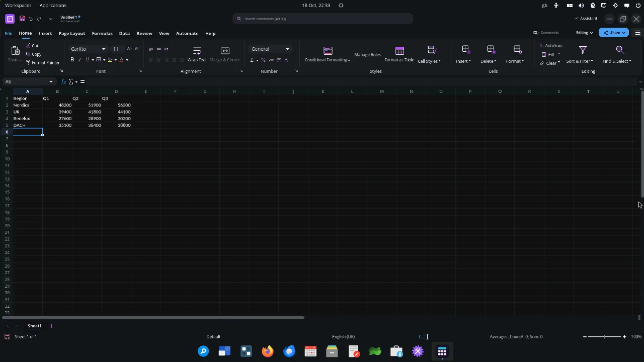This screenshot has height=362, width=644.
Task: Open the Function Wizard fx icon
Action: (64, 81)
